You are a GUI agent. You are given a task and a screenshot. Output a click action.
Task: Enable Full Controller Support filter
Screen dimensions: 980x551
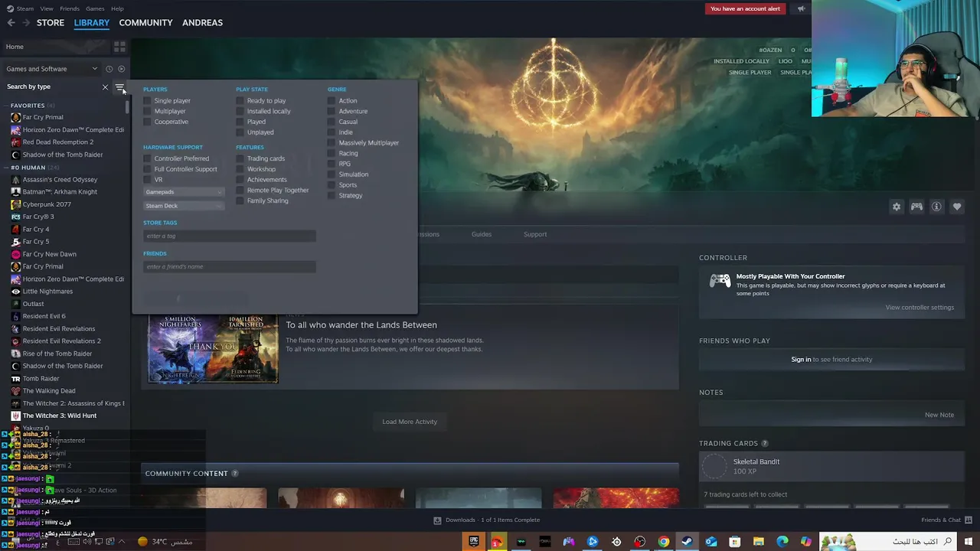click(148, 169)
